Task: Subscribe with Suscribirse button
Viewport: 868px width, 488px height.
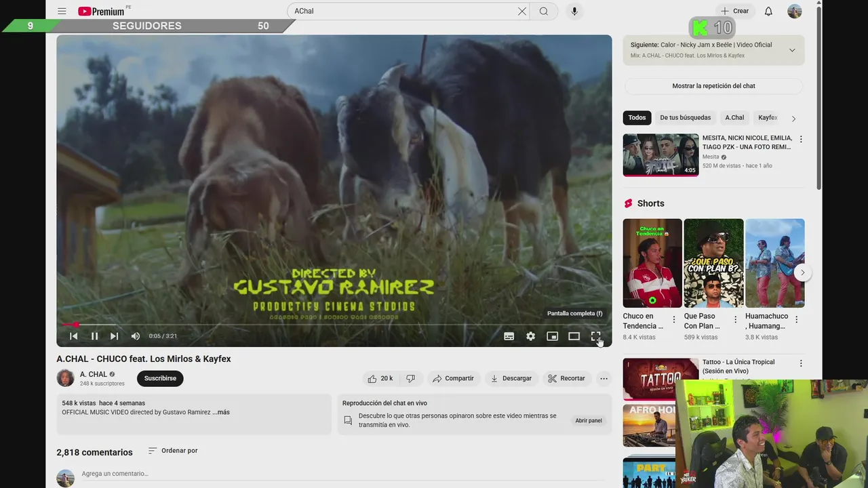Action: 160,378
